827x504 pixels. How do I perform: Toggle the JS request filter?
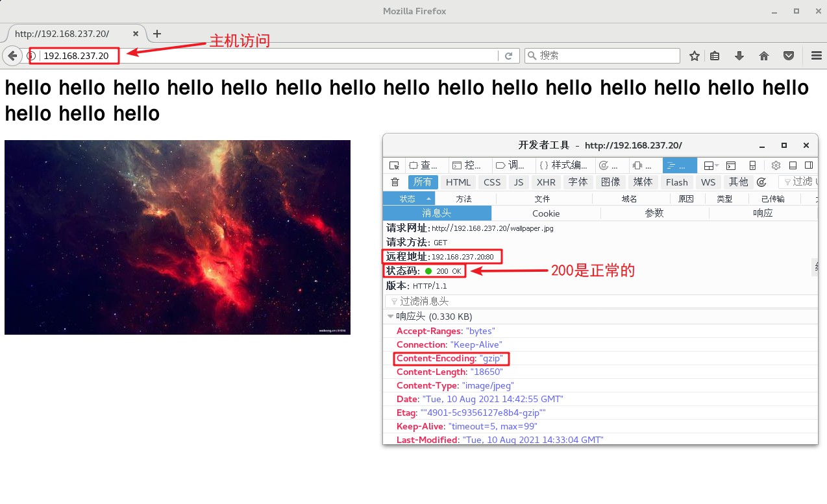pyautogui.click(x=519, y=182)
